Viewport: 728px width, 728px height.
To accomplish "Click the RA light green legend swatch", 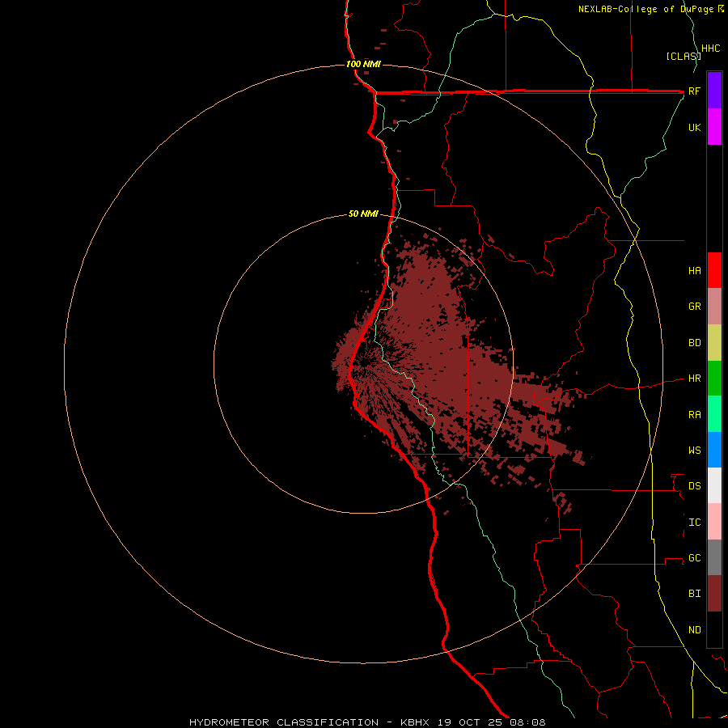I will point(714,414).
